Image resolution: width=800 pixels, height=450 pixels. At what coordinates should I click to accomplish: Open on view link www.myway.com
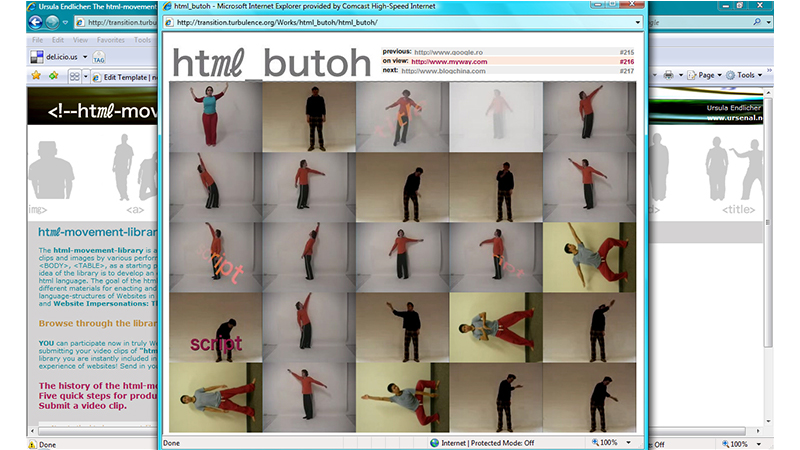tap(449, 62)
